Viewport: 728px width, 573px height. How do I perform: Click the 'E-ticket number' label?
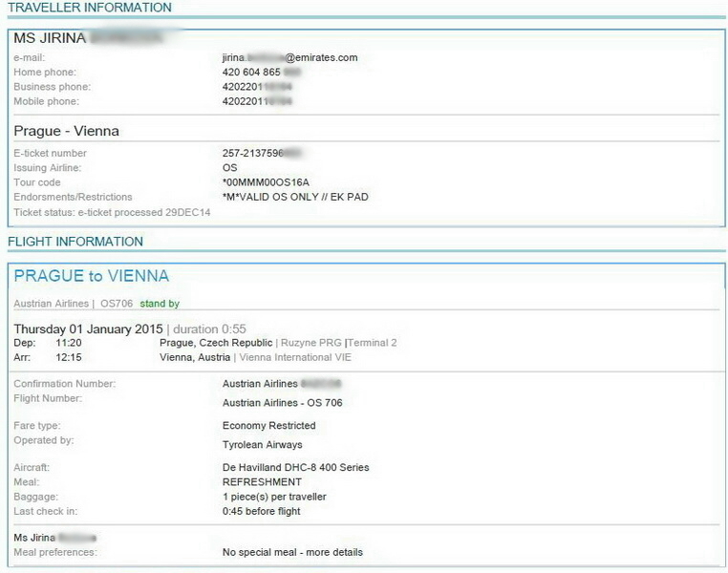click(50, 153)
